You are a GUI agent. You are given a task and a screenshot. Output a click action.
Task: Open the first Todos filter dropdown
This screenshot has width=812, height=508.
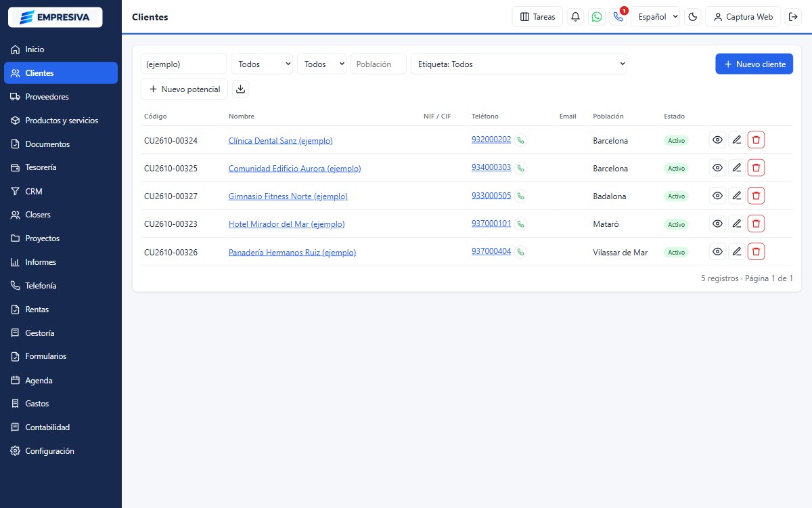262,64
